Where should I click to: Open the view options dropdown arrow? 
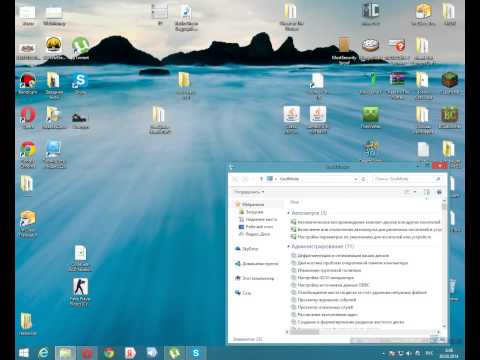click(415, 192)
